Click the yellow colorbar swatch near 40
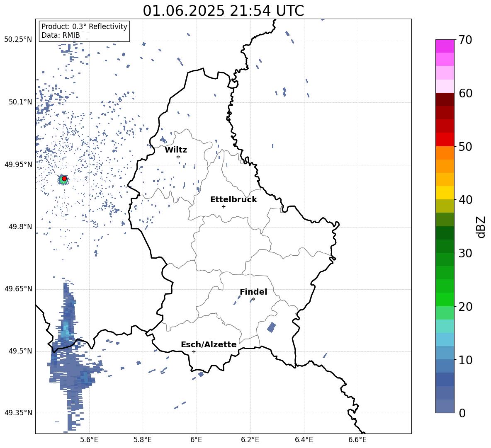The width and height of the screenshot is (491, 448). tap(445, 193)
